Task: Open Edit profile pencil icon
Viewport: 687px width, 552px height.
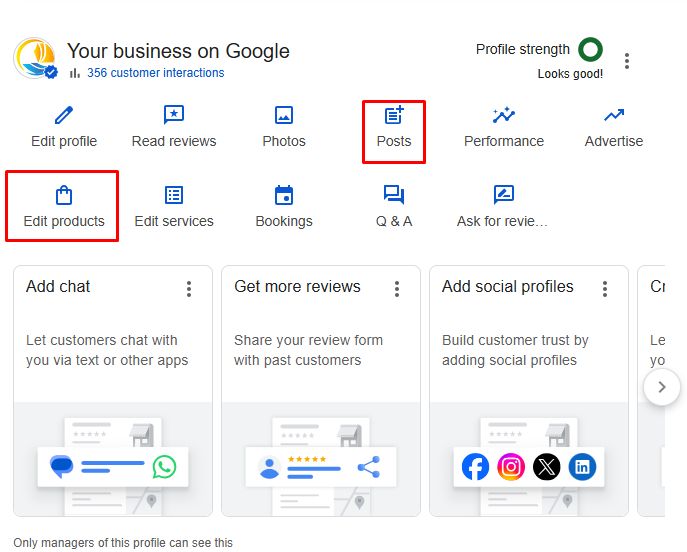Action: 64,115
